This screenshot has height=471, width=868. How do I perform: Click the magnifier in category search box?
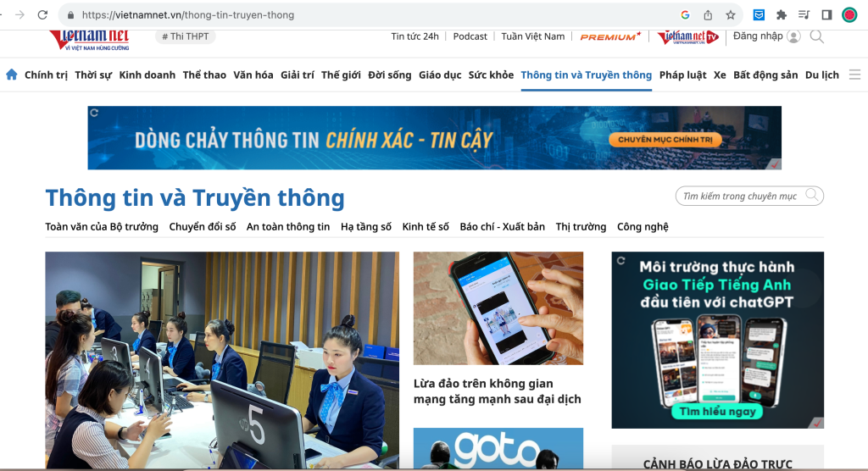coord(811,195)
